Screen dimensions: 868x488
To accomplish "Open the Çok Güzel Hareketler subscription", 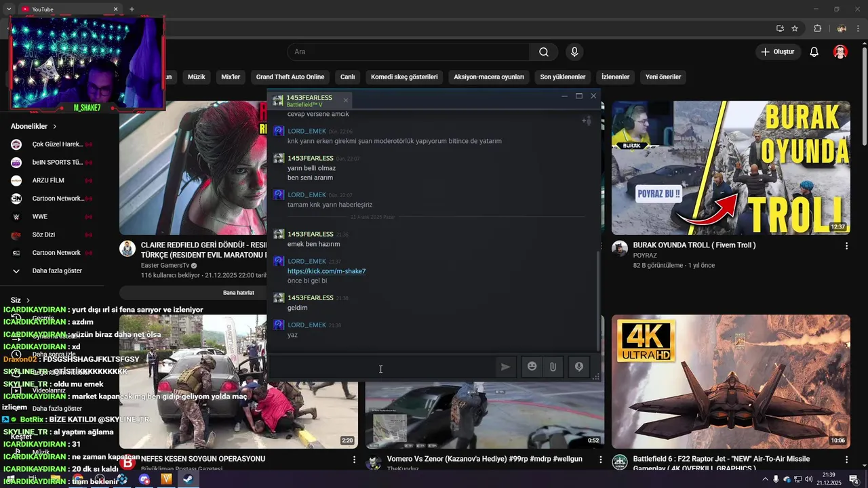I will pos(52,144).
